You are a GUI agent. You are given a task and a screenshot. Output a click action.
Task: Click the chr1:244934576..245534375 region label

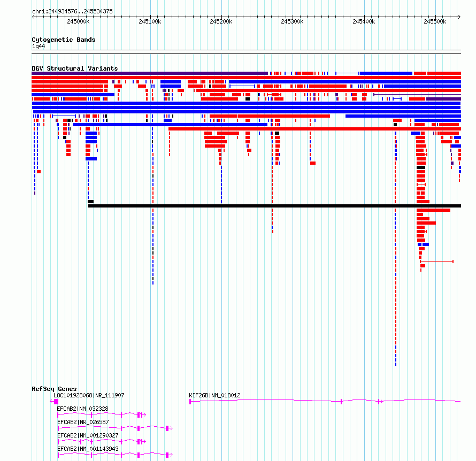[72, 12]
